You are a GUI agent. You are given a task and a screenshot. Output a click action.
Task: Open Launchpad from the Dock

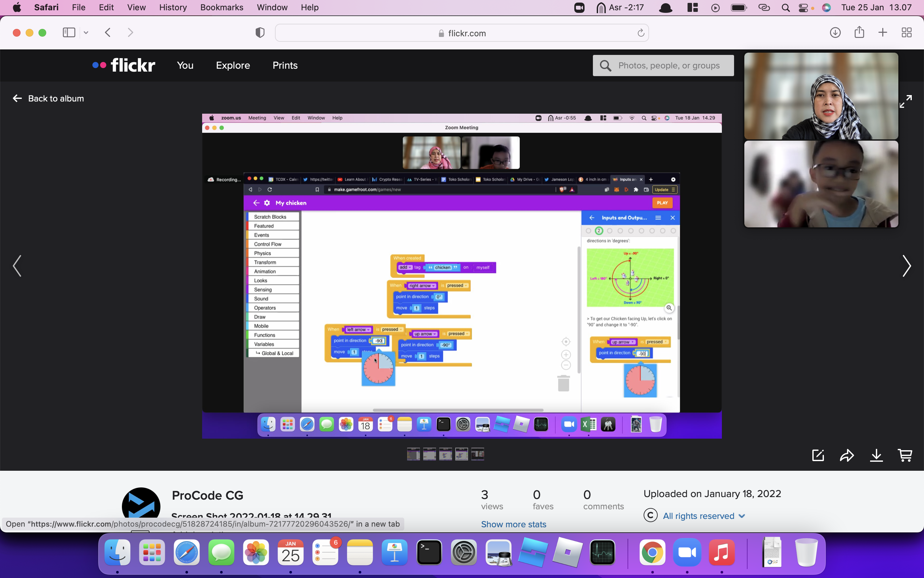[x=152, y=552]
